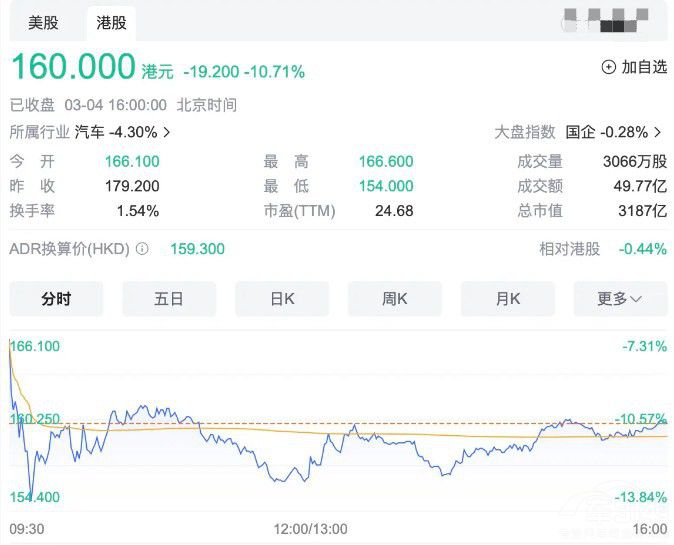Expand the 汽车 industry chevron
Image resolution: width=674 pixels, height=545 pixels.
167,132
